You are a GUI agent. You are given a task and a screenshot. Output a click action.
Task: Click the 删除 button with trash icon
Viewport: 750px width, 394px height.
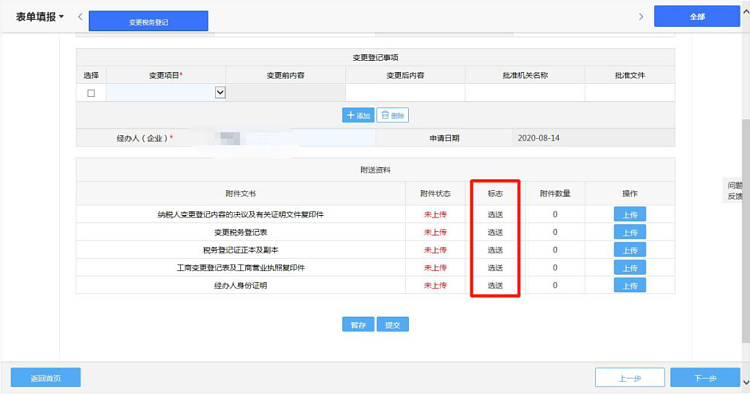(393, 115)
